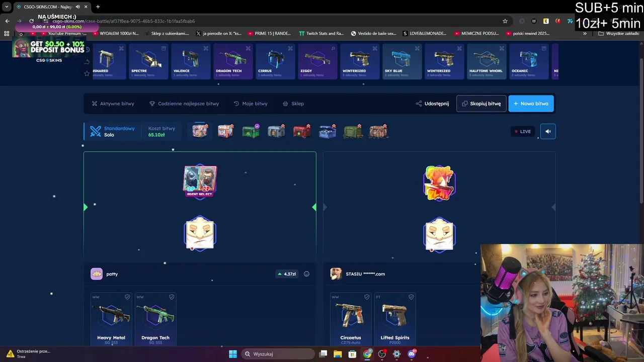This screenshot has width=644, height=362.
Task: Select the blue case icon
Action: [x=328, y=131]
